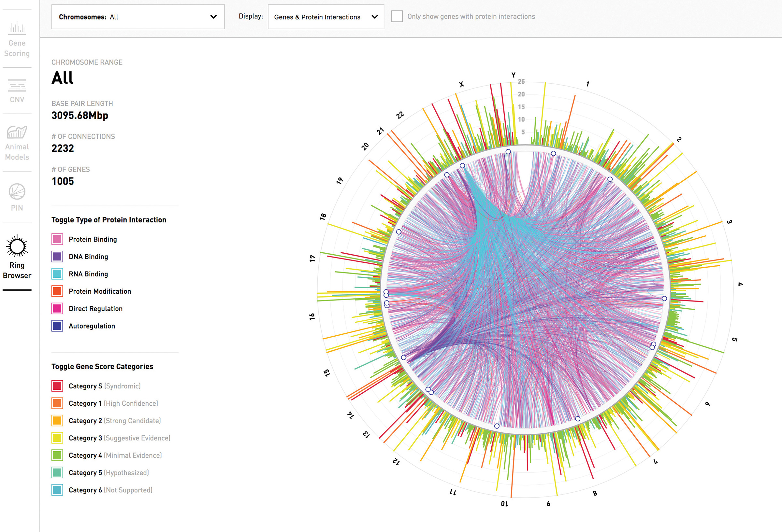Click the Toggle Gene Score Categories heading

click(x=102, y=366)
